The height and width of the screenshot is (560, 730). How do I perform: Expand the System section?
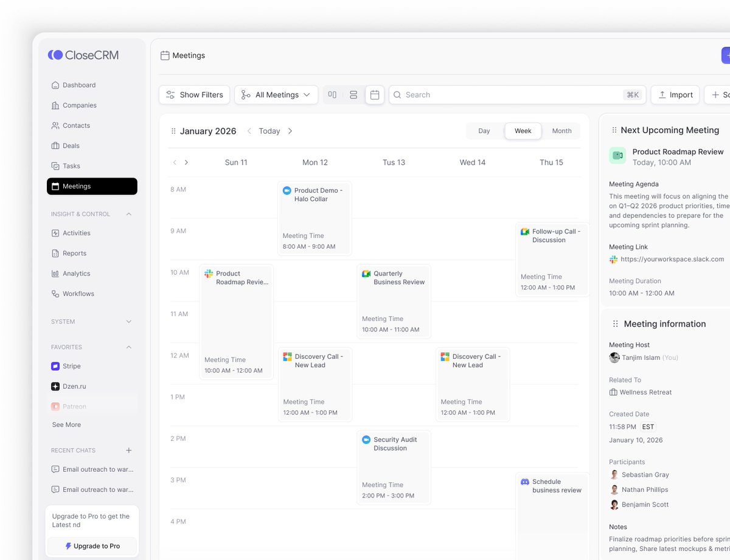[128, 322]
